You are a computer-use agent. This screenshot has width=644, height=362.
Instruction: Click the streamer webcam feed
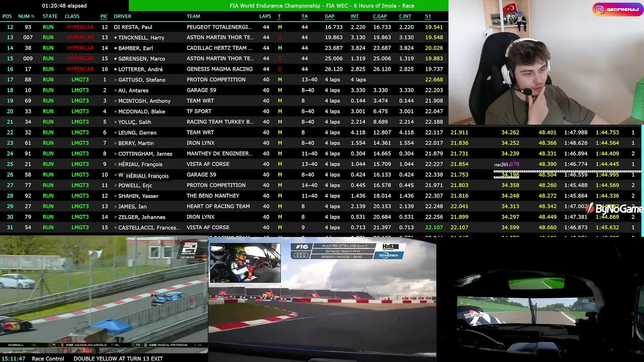[x=546, y=62]
